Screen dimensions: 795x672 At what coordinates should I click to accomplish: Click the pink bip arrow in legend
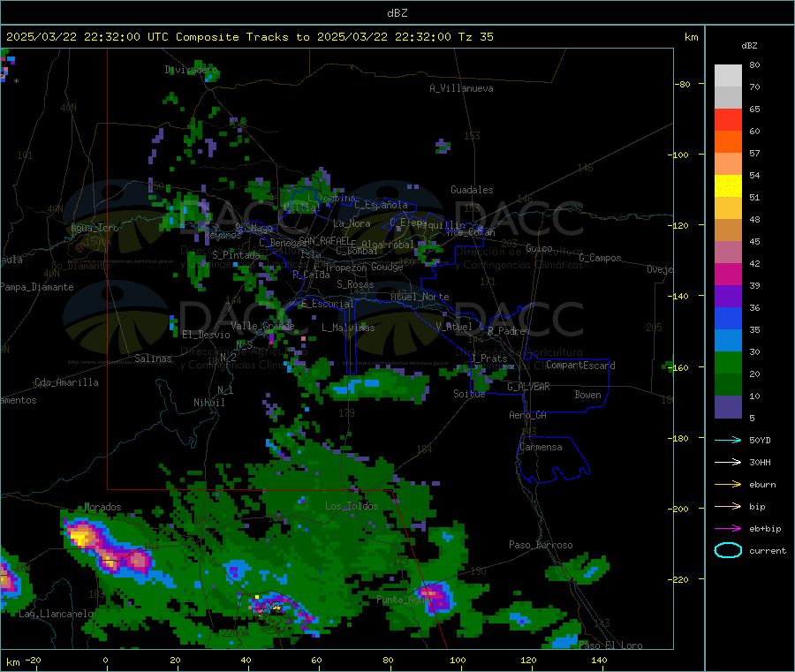(728, 506)
